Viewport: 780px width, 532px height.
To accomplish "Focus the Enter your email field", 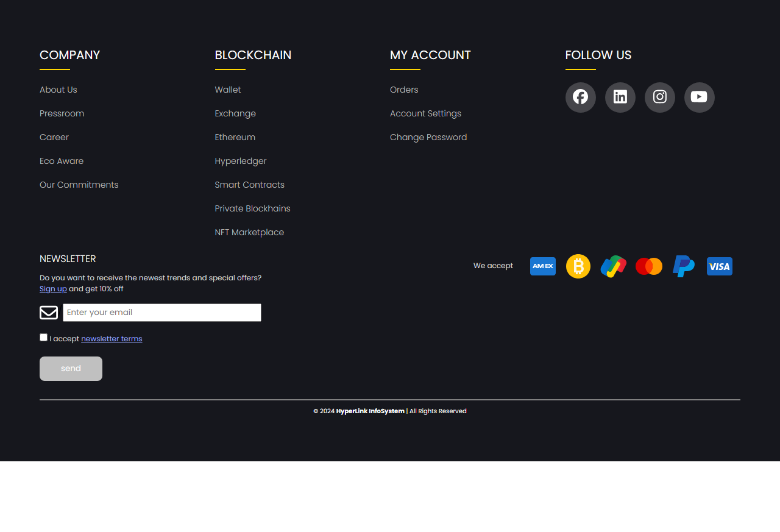I will tap(161, 313).
